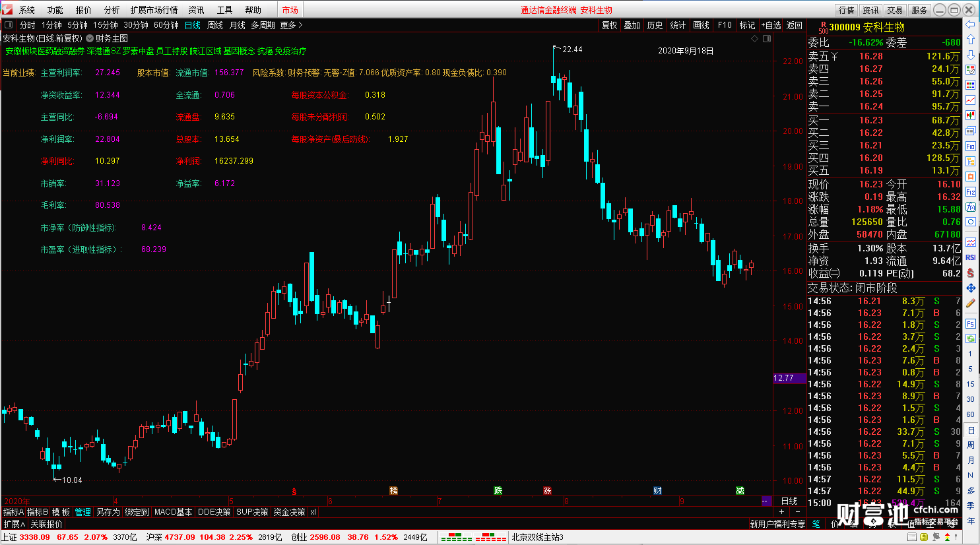
Task: Select the DDE决策 indicator tab
Action: (x=214, y=512)
